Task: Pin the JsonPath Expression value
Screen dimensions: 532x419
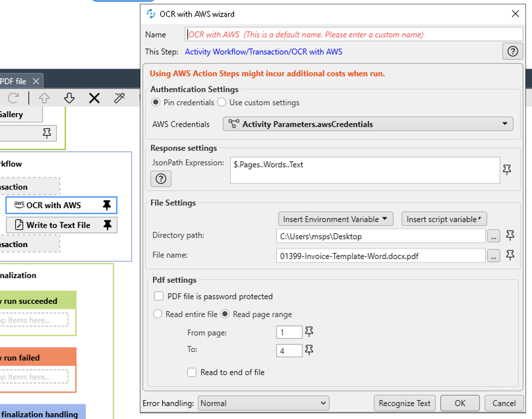Action: 507,170
